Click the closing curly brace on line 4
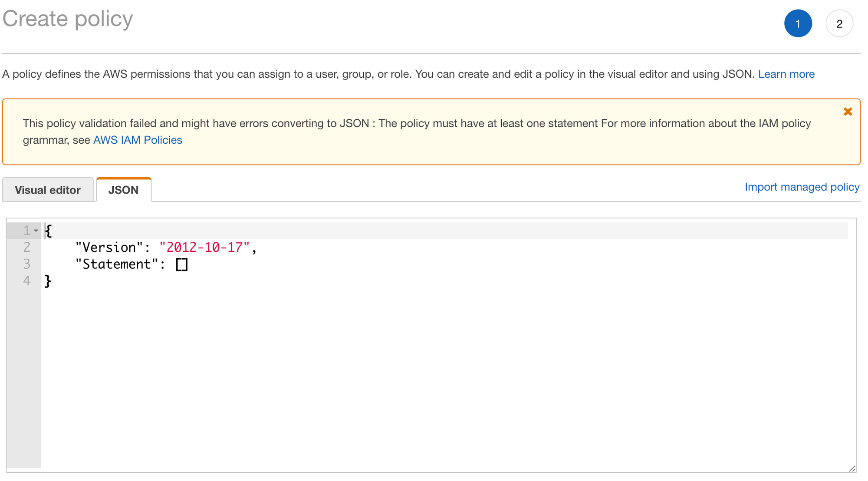The width and height of the screenshot is (868, 481). (48, 281)
